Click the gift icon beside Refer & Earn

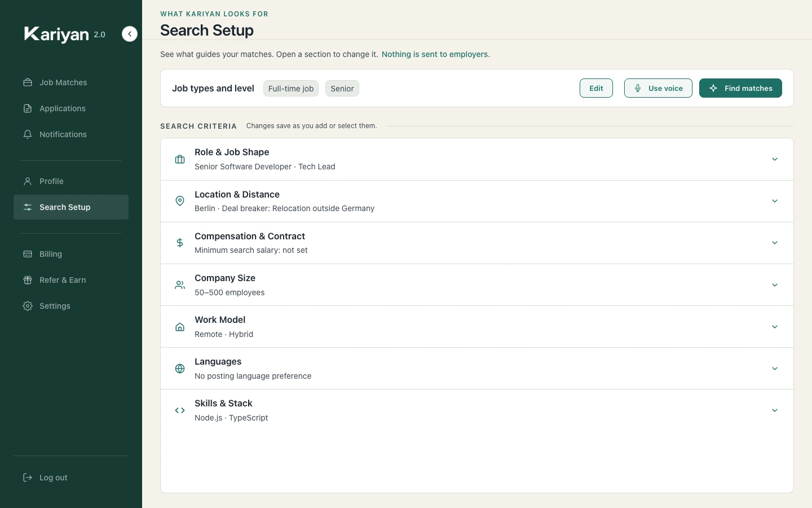click(28, 280)
